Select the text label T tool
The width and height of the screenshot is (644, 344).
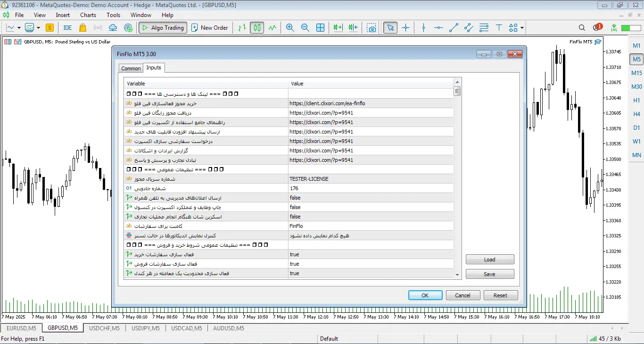(x=499, y=28)
